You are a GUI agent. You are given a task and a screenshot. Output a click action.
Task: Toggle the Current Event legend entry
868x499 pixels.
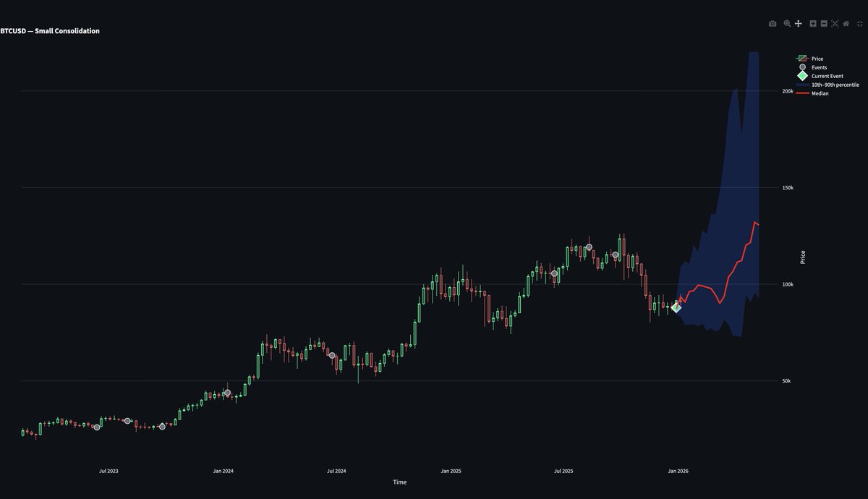click(819, 76)
